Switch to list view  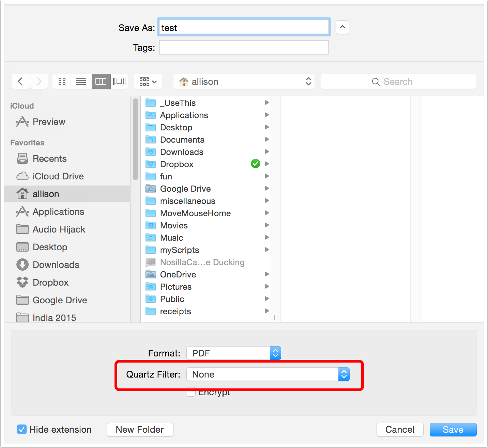coord(81,81)
